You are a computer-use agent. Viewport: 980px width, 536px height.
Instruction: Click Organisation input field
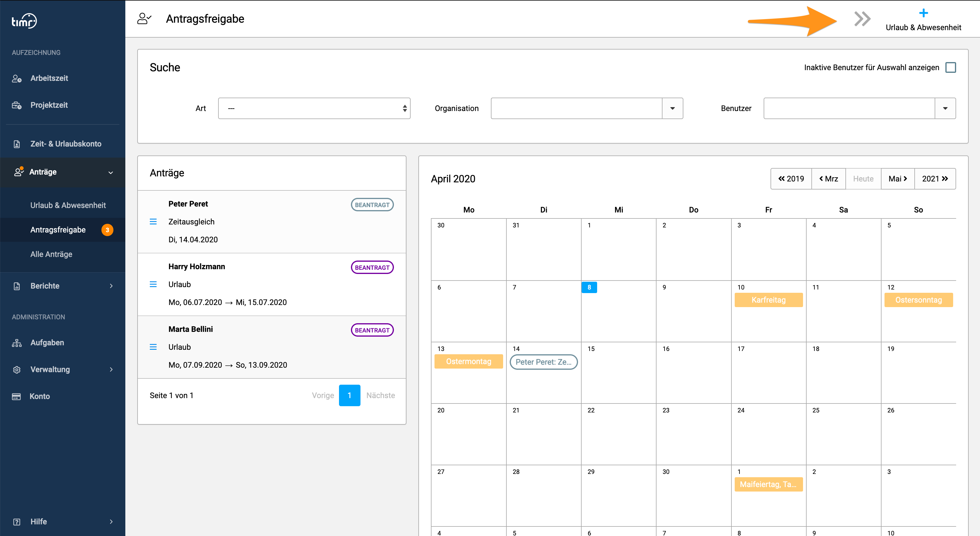pyautogui.click(x=576, y=108)
